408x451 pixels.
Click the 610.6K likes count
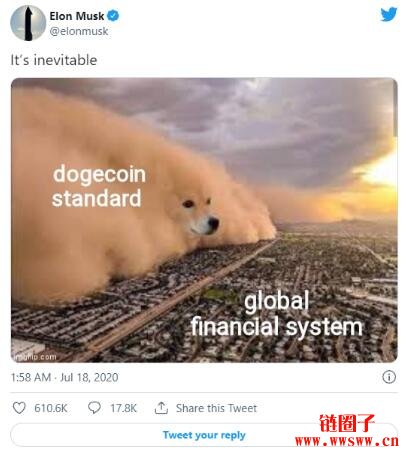[x=51, y=408]
